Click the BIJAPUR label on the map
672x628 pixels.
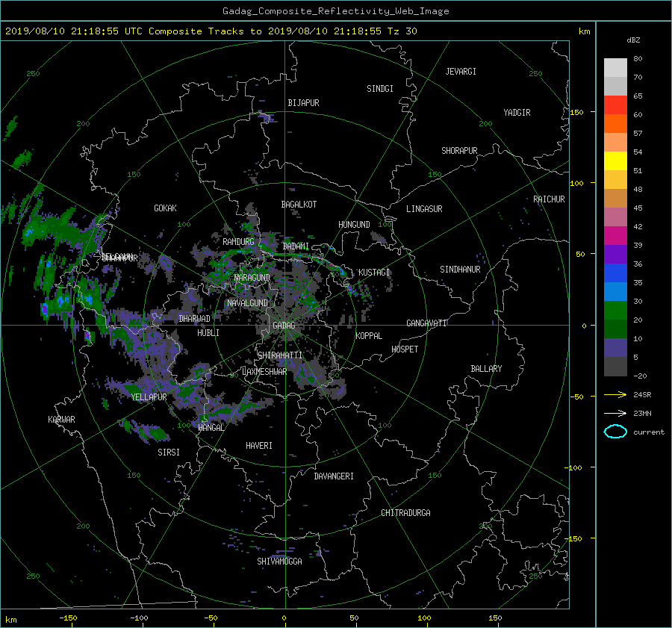[x=303, y=103]
